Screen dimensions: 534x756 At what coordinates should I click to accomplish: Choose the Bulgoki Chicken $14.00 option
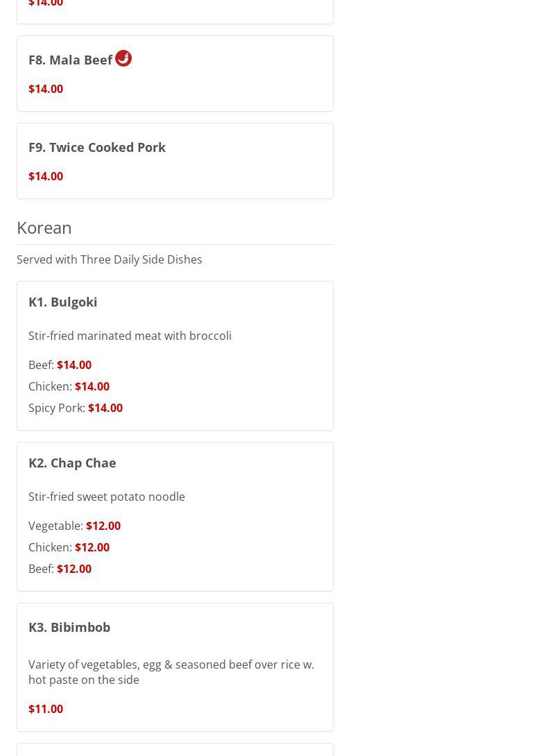[x=69, y=386]
